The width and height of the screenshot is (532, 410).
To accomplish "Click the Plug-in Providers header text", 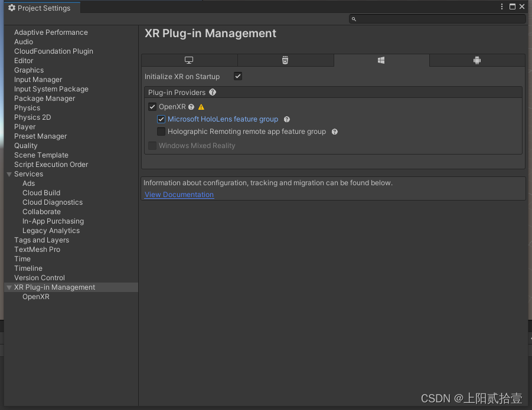I will pos(177,93).
